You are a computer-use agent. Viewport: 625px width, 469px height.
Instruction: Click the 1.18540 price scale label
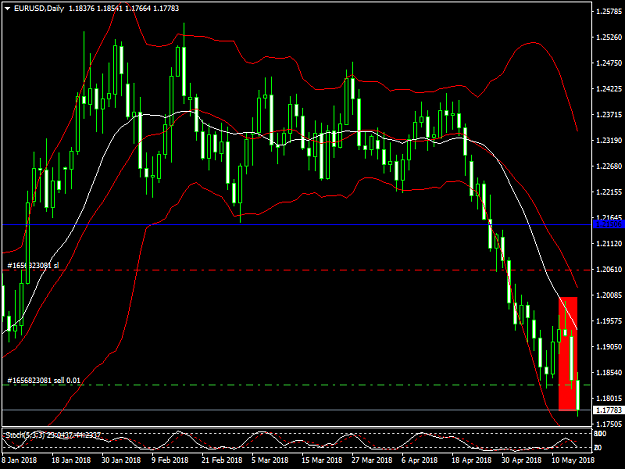[x=609, y=373]
